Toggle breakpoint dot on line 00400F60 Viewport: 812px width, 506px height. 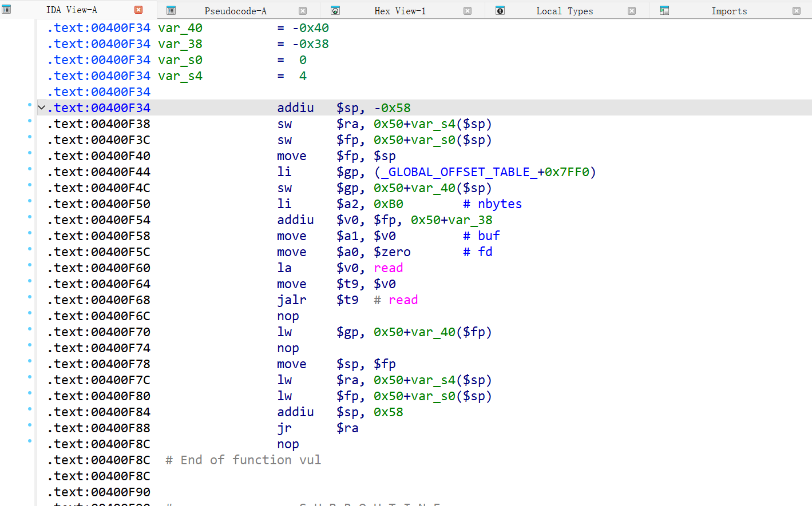tap(30, 265)
